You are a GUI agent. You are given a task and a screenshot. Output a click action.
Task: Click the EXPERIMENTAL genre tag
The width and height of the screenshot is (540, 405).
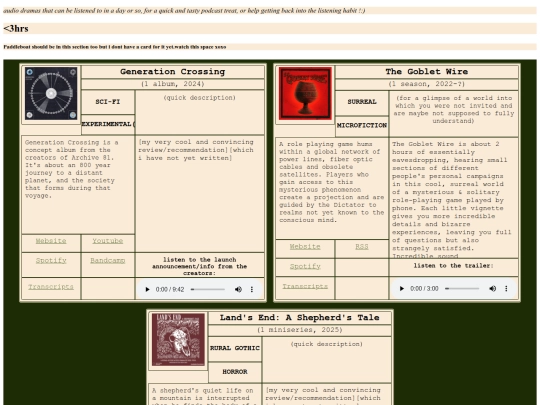click(x=108, y=124)
